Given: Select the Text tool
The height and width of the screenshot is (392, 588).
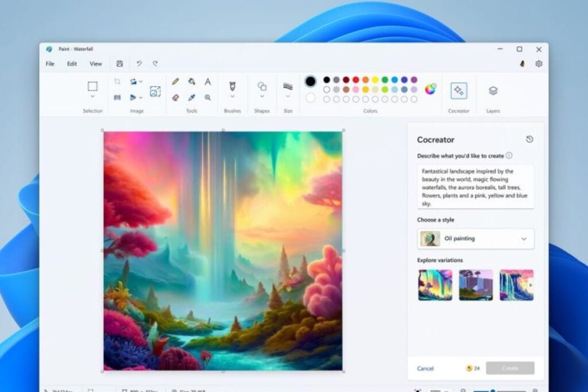Looking at the screenshot, I should 208,81.
